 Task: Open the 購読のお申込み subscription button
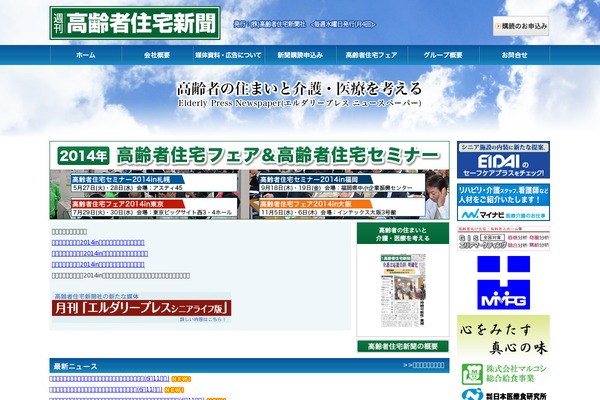(521, 26)
